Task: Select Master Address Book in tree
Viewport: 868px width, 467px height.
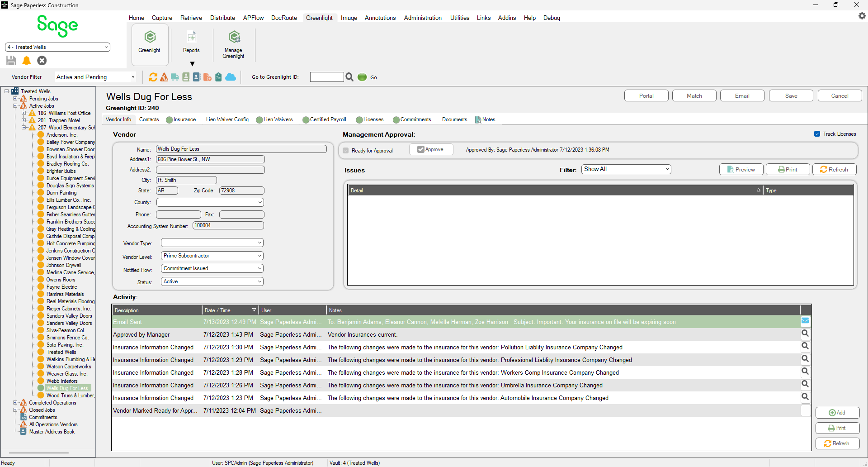Action: [52, 432]
